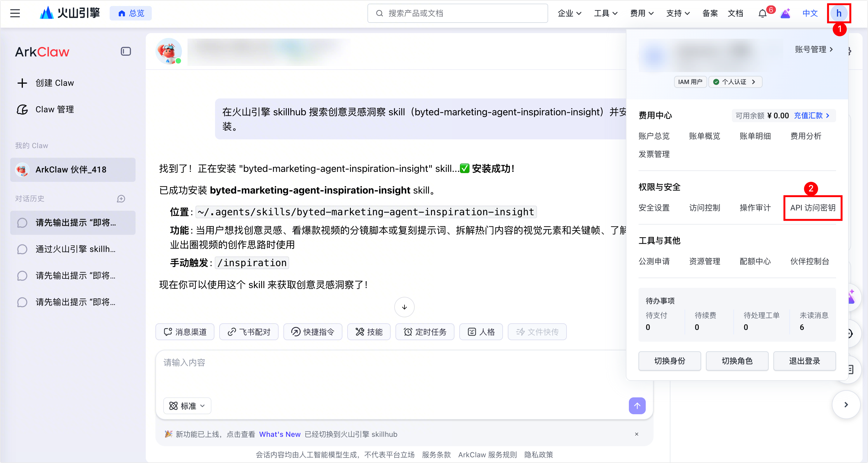Click the 切换角色 button
868x463 pixels.
pos(737,361)
